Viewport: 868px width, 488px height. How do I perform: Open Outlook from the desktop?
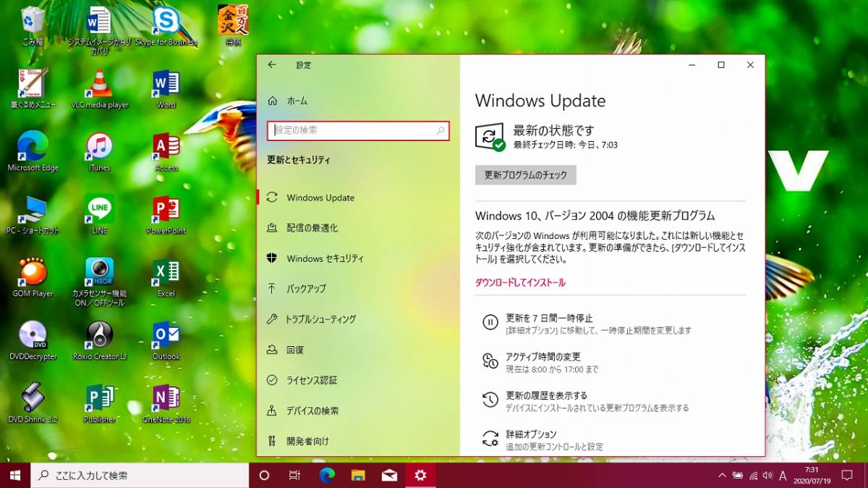click(166, 340)
